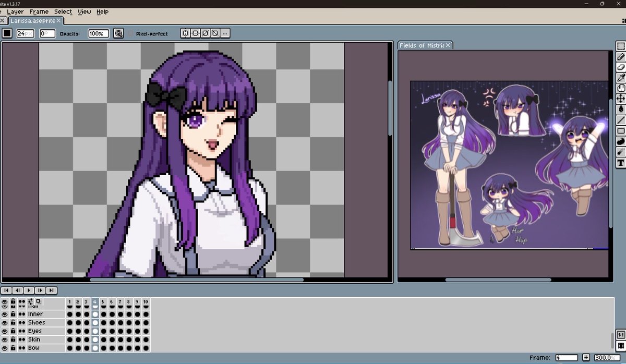Click the brush angle field
The image size is (626, 364).
(47, 33)
